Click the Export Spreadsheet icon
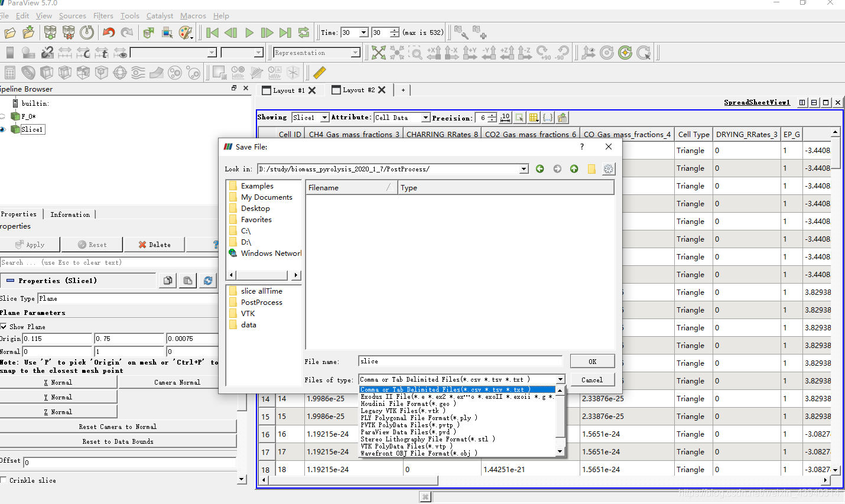Screen dimensions: 845x504 (562, 118)
